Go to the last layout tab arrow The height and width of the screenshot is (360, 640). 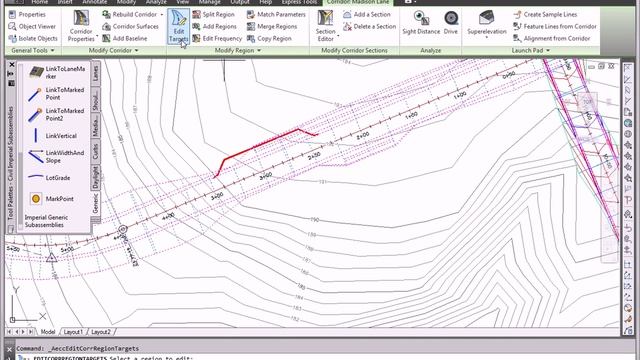click(31, 332)
